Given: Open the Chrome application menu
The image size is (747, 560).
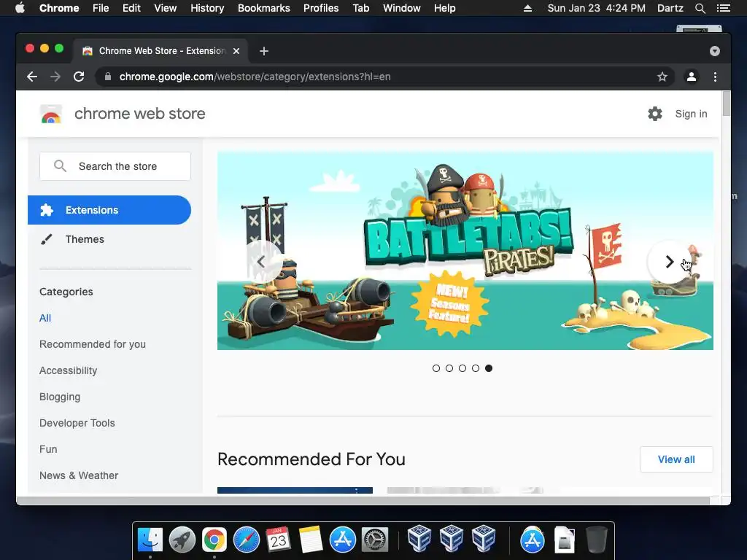Looking at the screenshot, I should (x=59, y=8).
